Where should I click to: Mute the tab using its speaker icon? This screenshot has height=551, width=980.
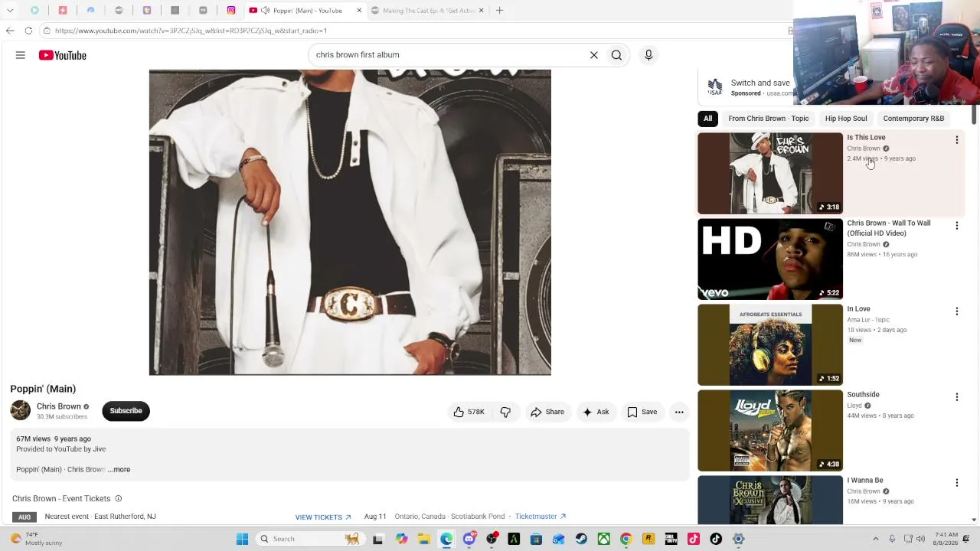point(265,11)
